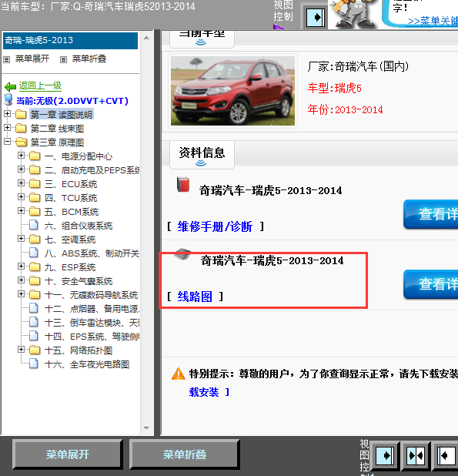The height and width of the screenshot is (476, 458).
Task: Click the red Tiggo 5 car thumbnail
Action: (x=232, y=91)
